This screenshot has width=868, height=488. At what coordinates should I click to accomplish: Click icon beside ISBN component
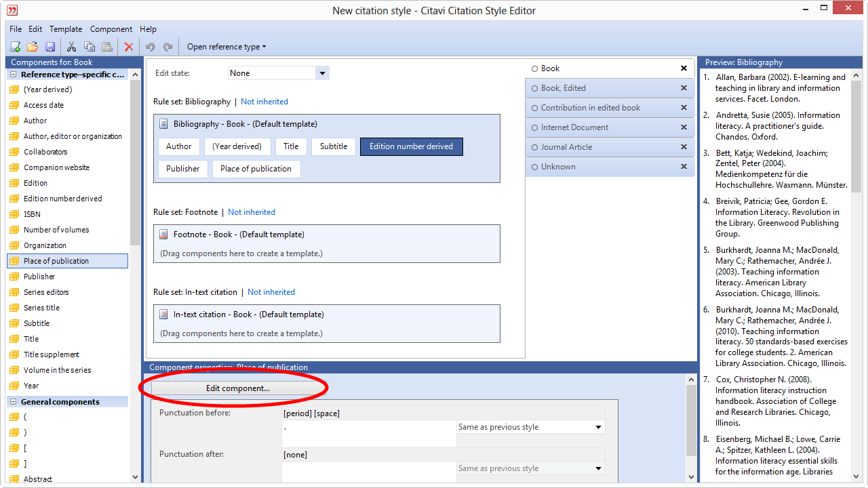14,214
